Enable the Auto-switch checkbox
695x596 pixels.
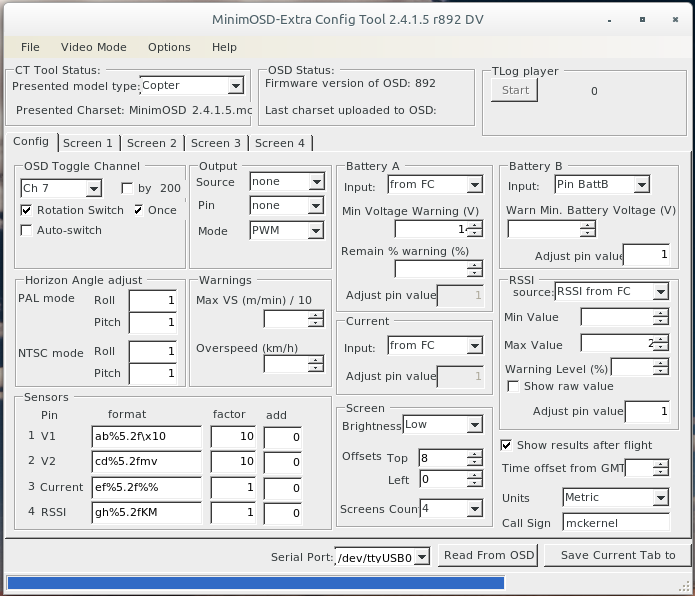[27, 230]
